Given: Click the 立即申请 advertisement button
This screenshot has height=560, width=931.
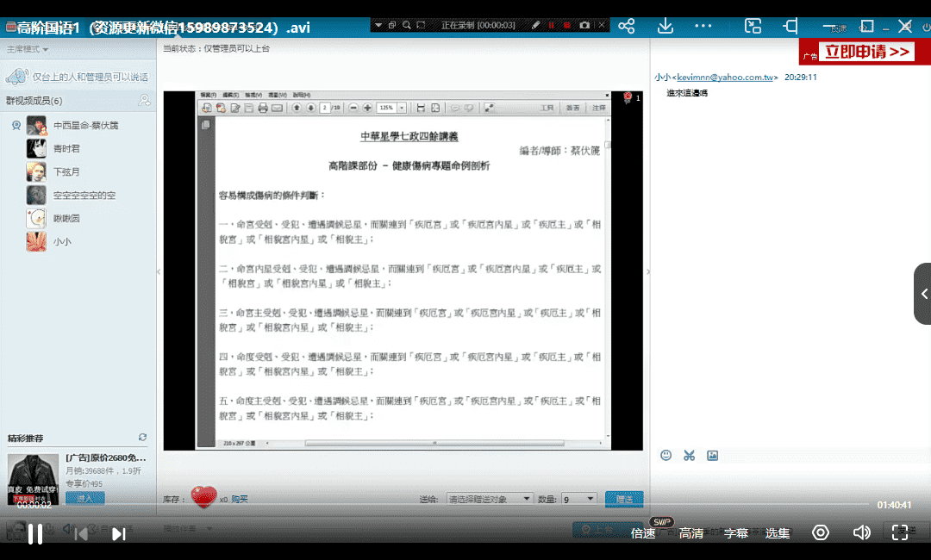Looking at the screenshot, I should point(866,52).
